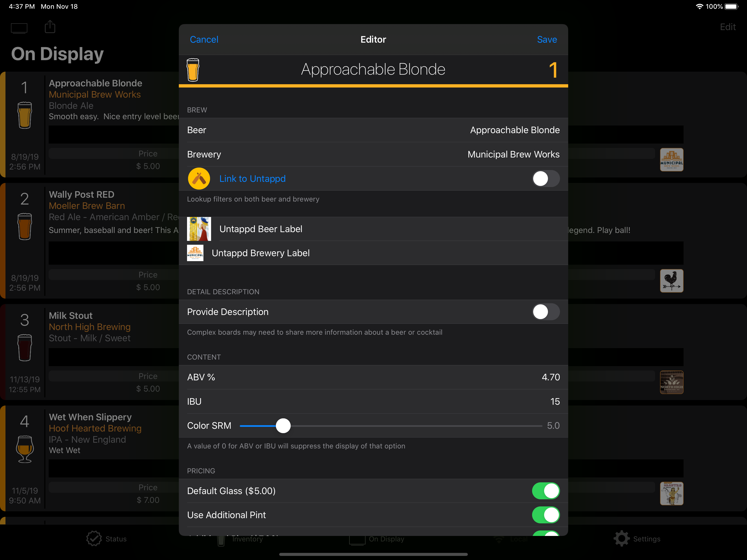Tap the 4:37 PM clock in status bar
Viewport: 747px width, 560px height.
pos(22,6)
